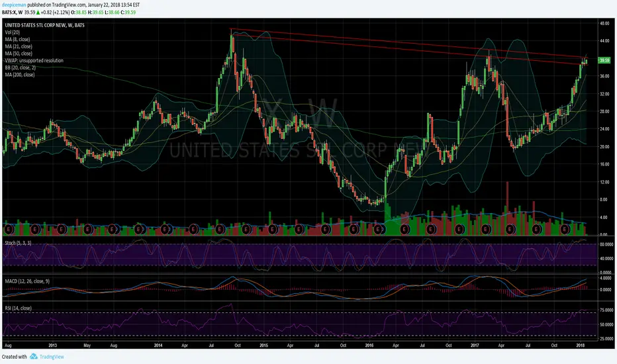Click the May label on time axis
This screenshot has width=617, height=364.
(x=87, y=345)
